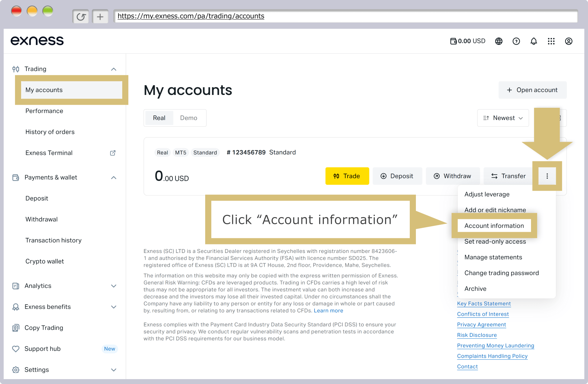Click the New badge on Support hub
Screen dimensions: 588x384
click(109, 349)
